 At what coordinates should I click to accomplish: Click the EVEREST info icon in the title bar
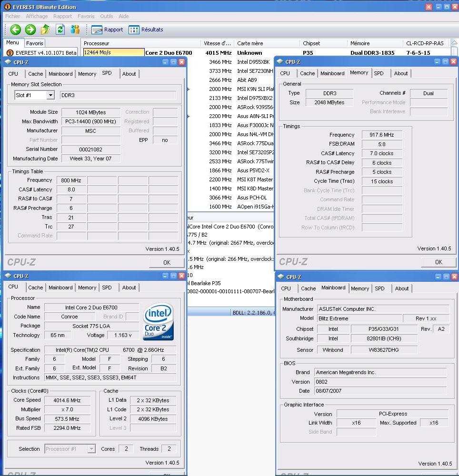pyautogui.click(x=7, y=6)
